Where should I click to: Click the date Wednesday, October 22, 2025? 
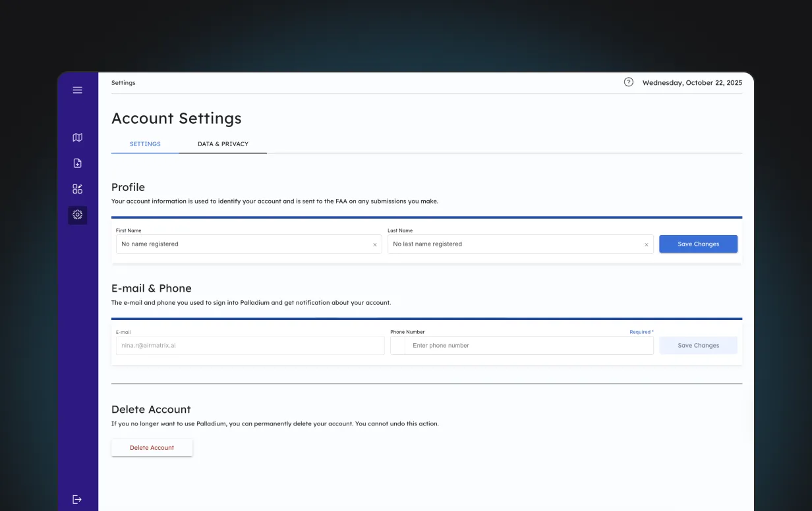tap(692, 83)
